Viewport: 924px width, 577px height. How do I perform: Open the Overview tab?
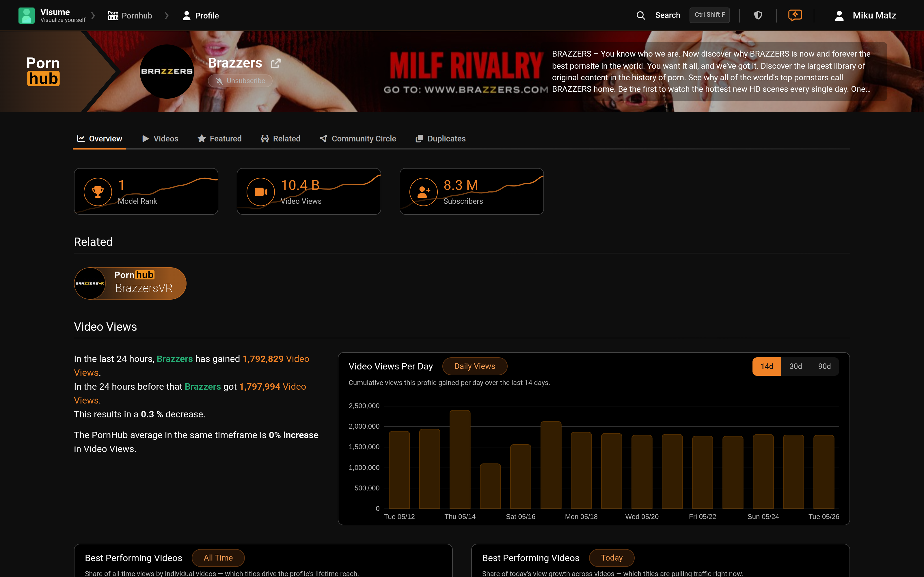click(99, 139)
